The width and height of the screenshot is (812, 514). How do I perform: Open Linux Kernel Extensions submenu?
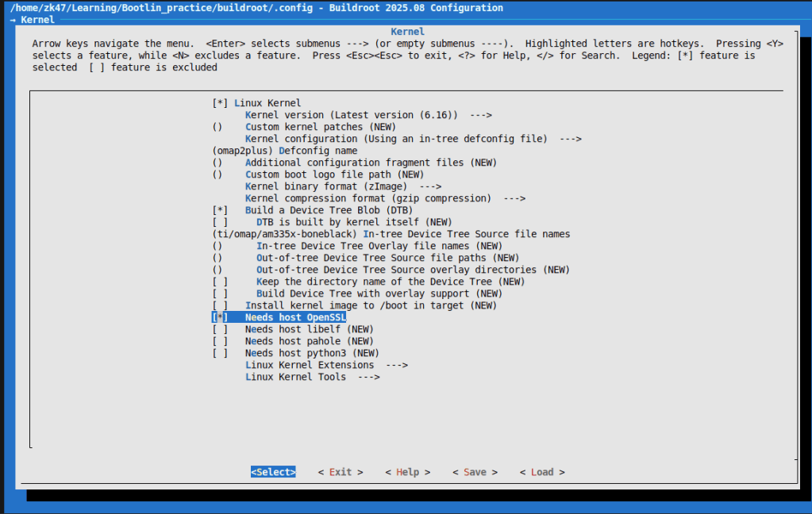click(x=325, y=365)
